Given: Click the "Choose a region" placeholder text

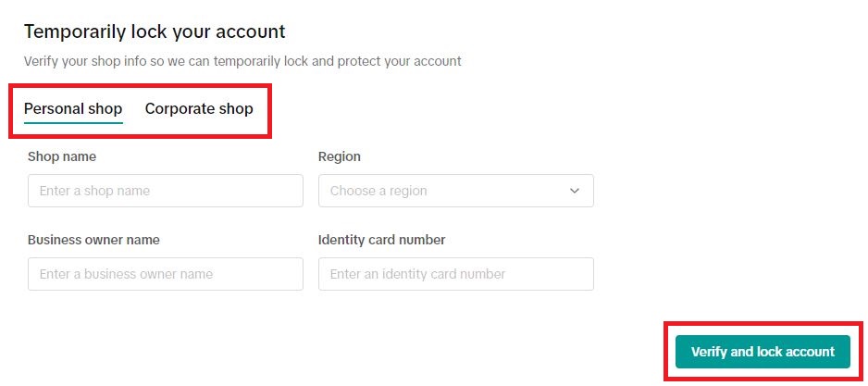Looking at the screenshot, I should click(x=378, y=191).
